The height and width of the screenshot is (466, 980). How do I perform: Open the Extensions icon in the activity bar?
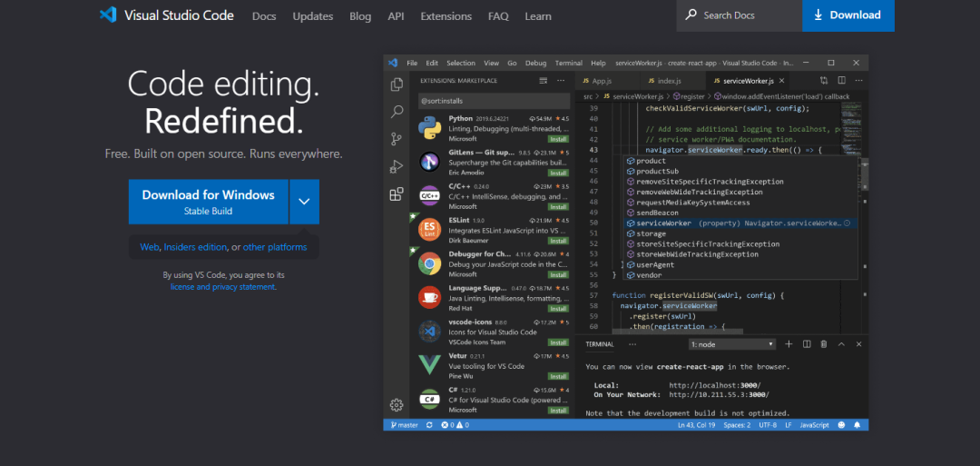coord(397,193)
